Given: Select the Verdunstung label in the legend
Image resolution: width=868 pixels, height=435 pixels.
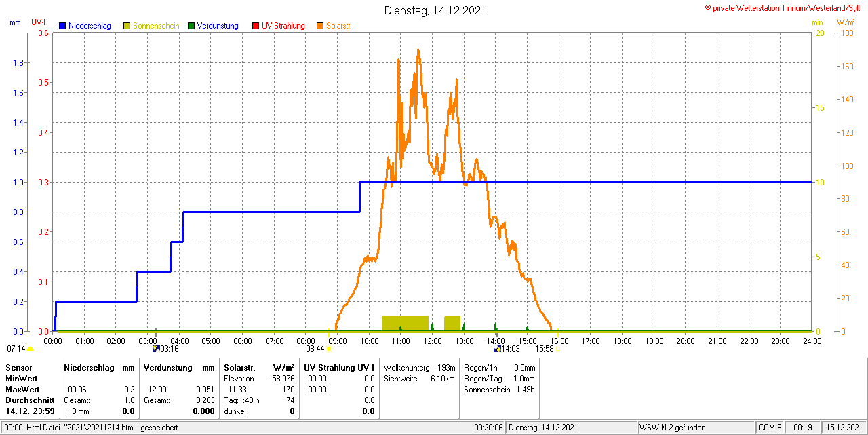Looking at the screenshot, I should (218, 26).
